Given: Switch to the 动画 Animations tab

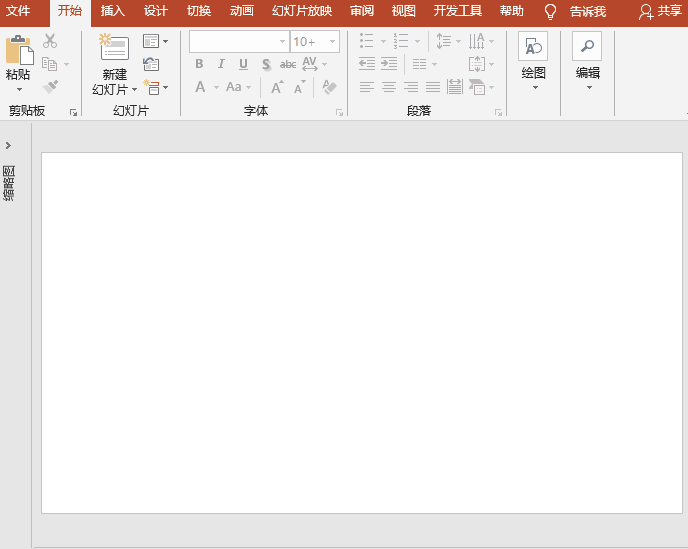Looking at the screenshot, I should (242, 11).
